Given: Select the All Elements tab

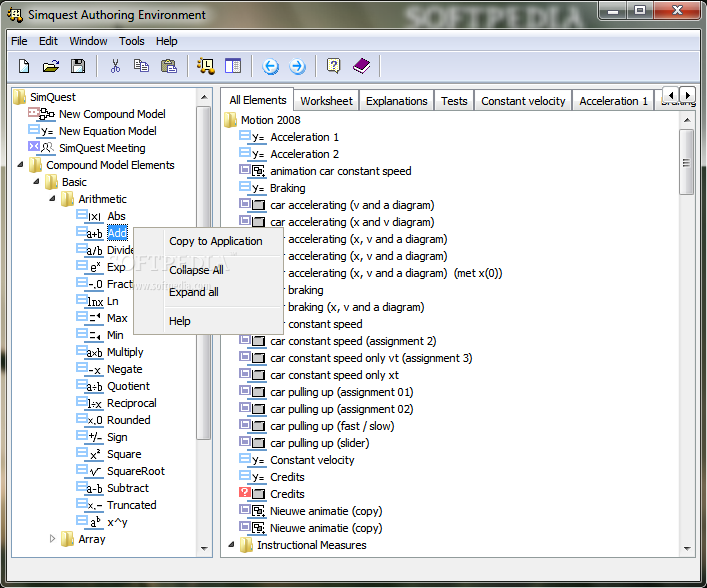Looking at the screenshot, I should click(257, 100).
